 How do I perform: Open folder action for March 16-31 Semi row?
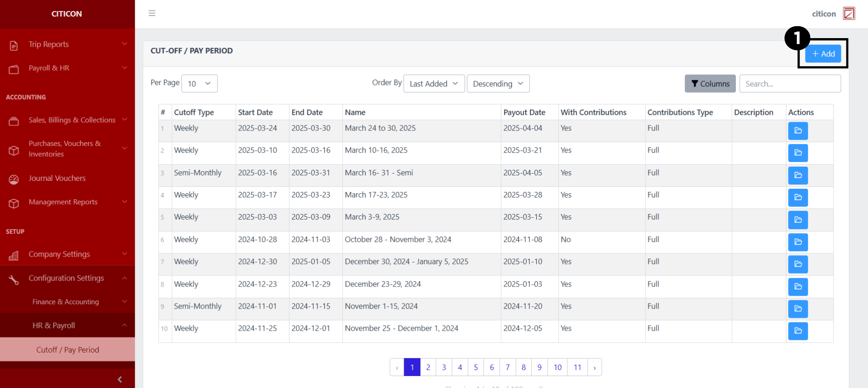click(x=797, y=175)
